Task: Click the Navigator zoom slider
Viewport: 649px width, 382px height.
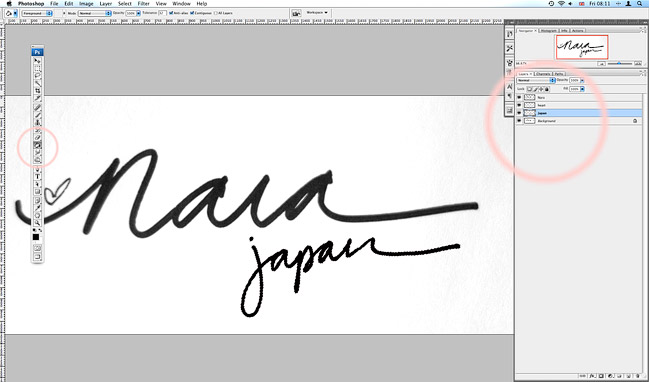Action: (620, 64)
